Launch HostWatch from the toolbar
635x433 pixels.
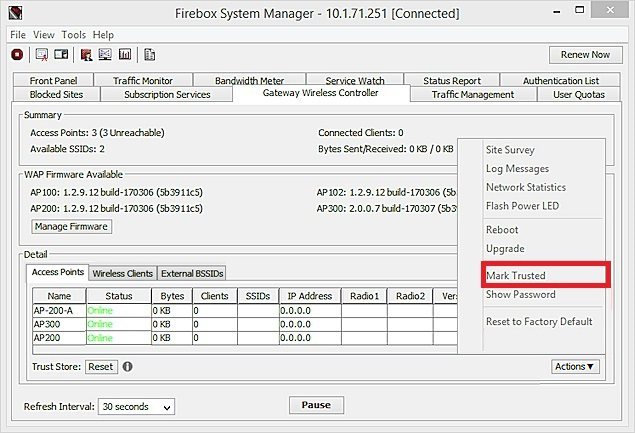click(x=105, y=54)
